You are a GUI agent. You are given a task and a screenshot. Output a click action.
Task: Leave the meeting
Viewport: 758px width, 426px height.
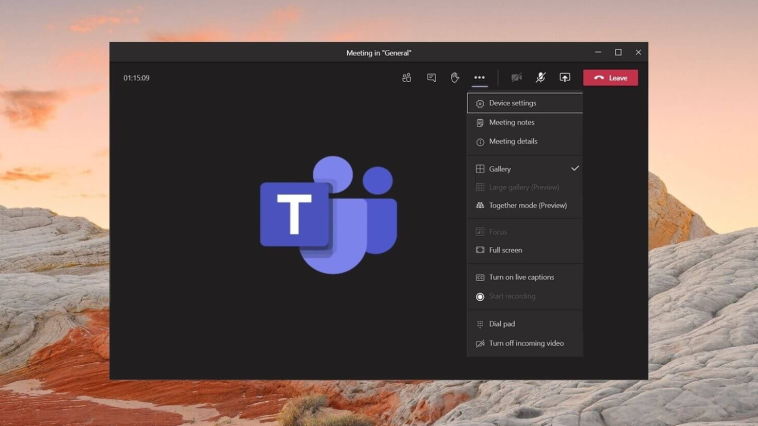pyautogui.click(x=610, y=78)
